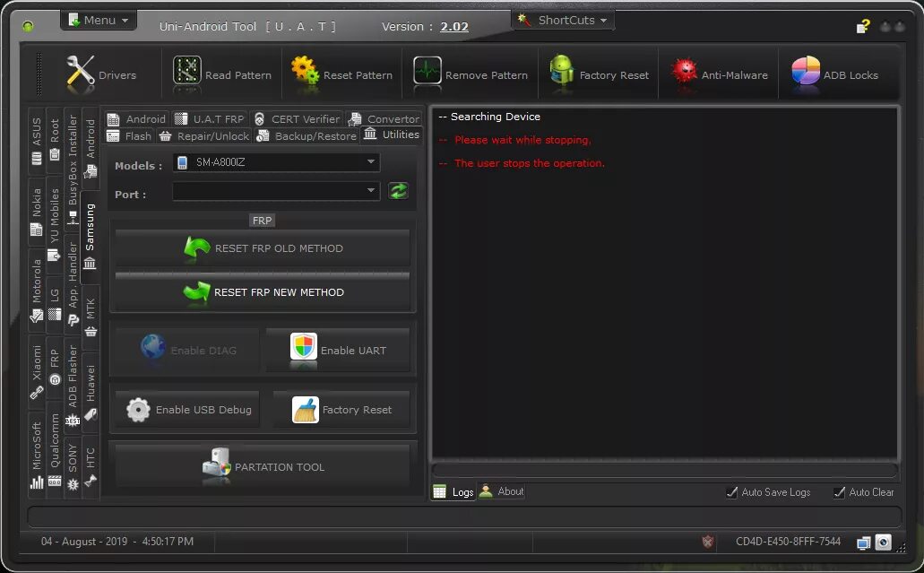Click the toolbar grip handle left of Drivers
The image size is (924, 573).
[39, 74]
